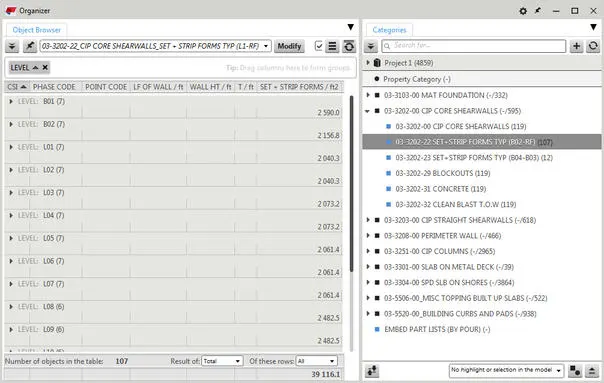Select 03-3202-32 CLEAN BLAST T.O.W category
The height and width of the screenshot is (383, 604).
point(456,205)
